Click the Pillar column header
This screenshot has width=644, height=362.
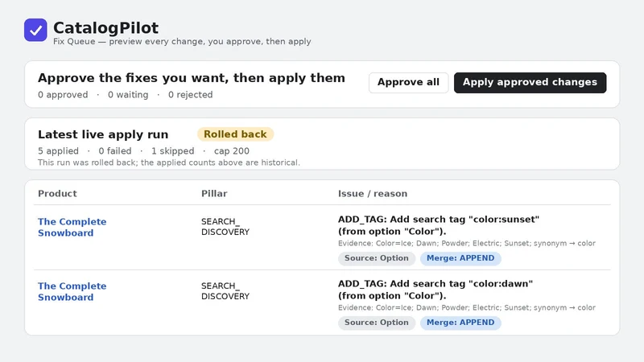coord(214,193)
